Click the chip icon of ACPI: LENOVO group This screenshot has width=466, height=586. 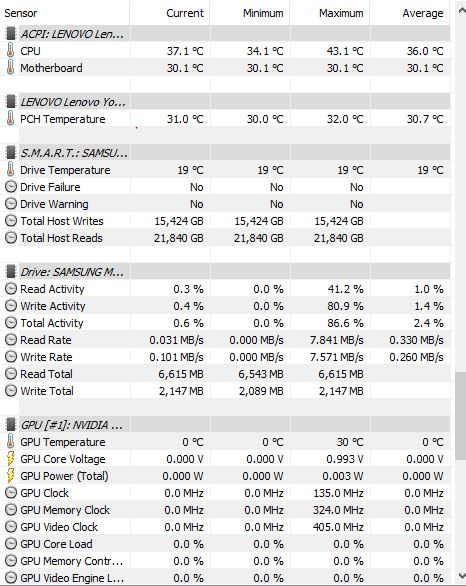(x=11, y=34)
